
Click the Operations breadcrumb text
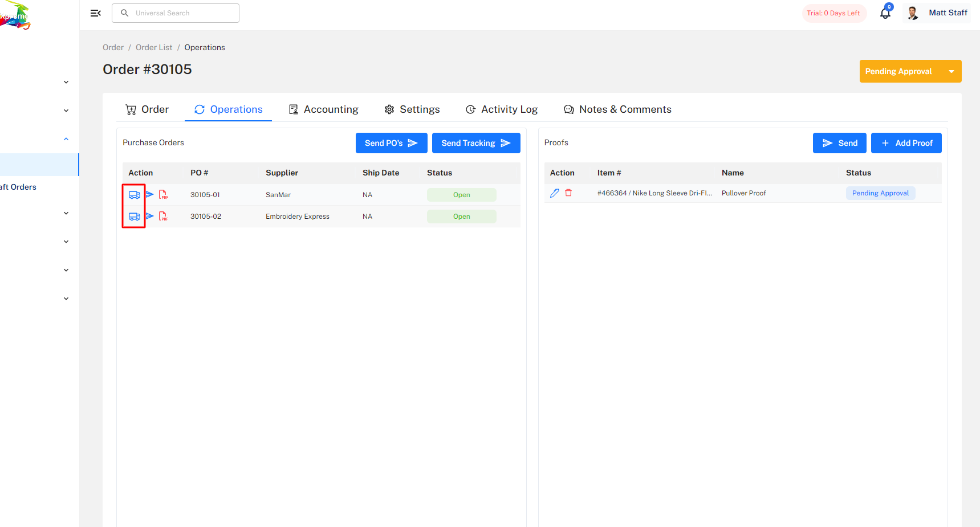(205, 47)
